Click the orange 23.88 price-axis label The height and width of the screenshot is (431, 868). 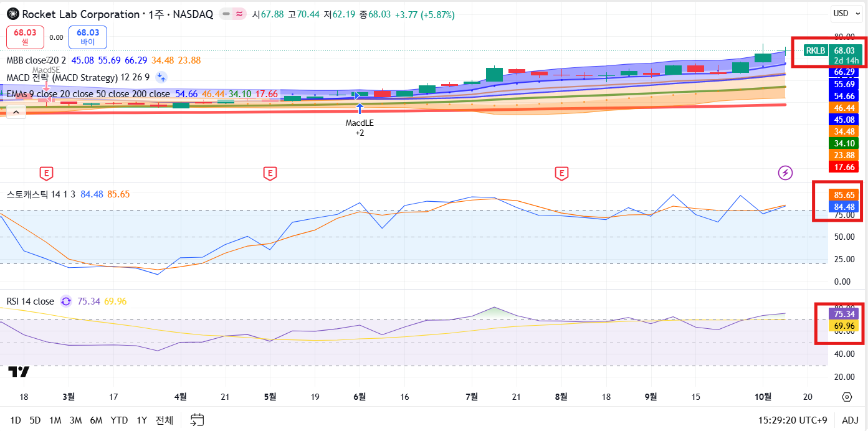click(x=844, y=155)
